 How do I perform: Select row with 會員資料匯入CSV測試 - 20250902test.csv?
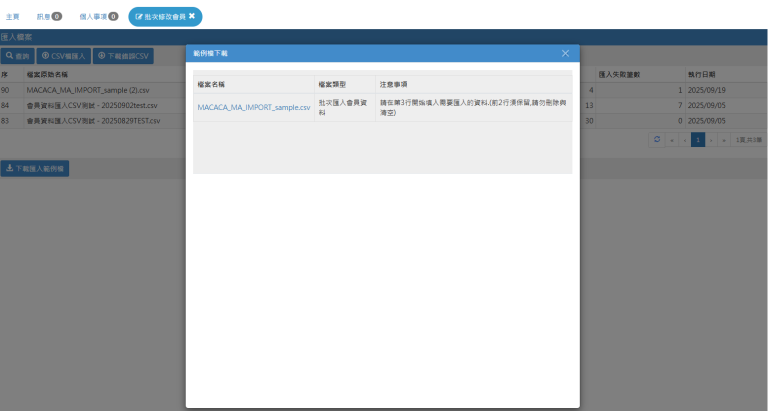pyautogui.click(x=93, y=105)
